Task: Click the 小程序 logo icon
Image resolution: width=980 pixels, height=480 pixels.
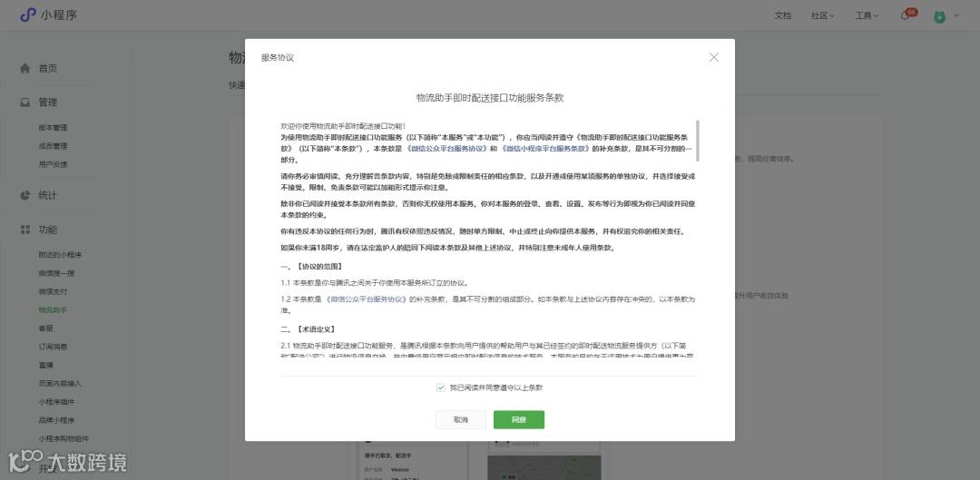Action: click(28, 15)
